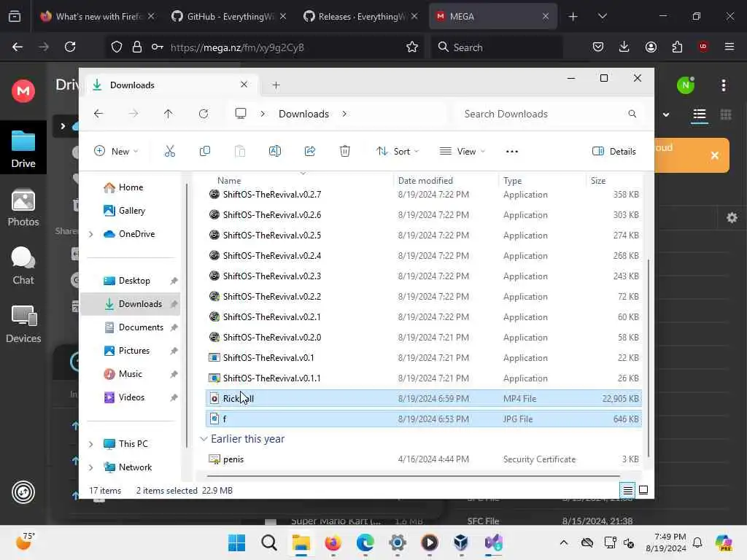This screenshot has height=560, width=747.
Task: Click the file list vertical scrollbar
Action: tap(649, 358)
